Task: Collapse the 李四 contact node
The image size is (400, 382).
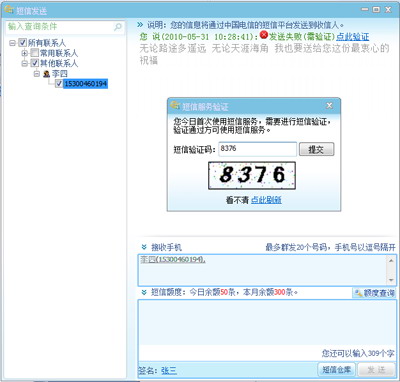Action: [37, 73]
